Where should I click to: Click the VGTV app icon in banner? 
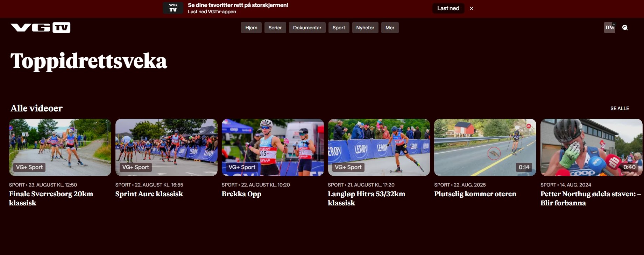[173, 8]
